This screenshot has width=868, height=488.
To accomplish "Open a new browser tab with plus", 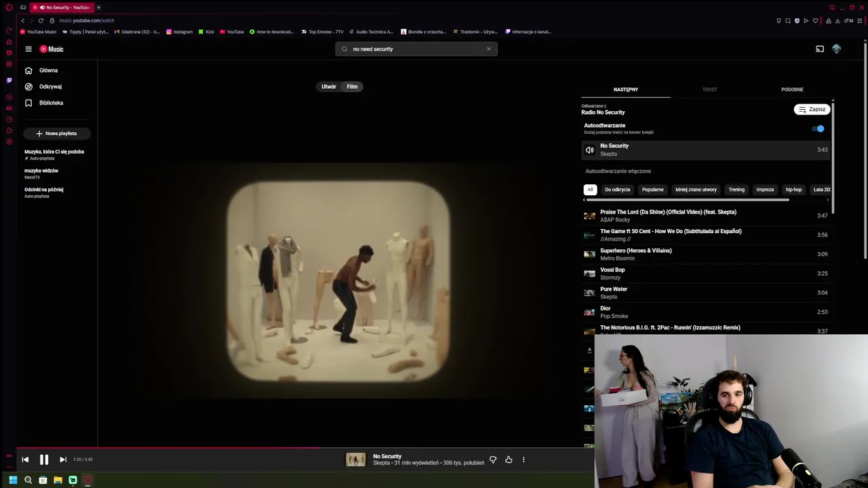I will click(x=98, y=7).
